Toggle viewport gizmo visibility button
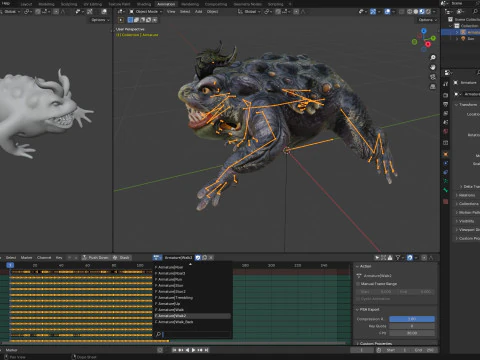Image resolution: width=480 pixels, height=360 pixels. [x=373, y=11]
